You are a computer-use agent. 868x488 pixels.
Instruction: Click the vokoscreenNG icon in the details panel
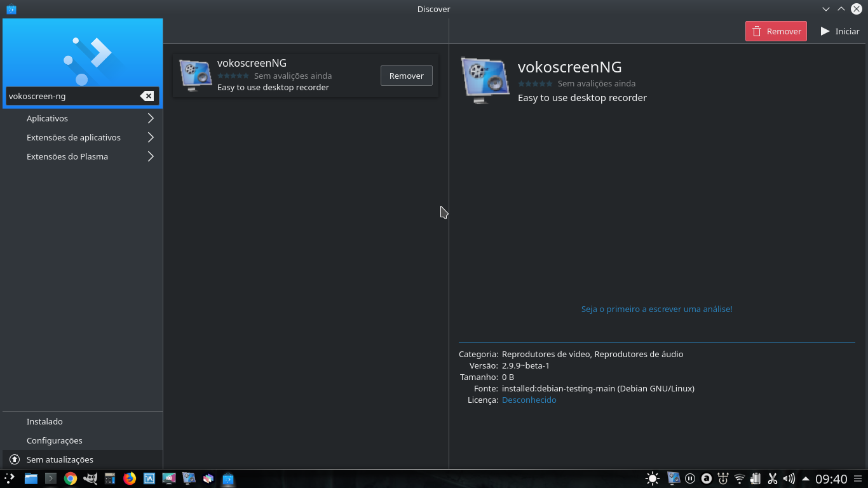click(x=485, y=79)
